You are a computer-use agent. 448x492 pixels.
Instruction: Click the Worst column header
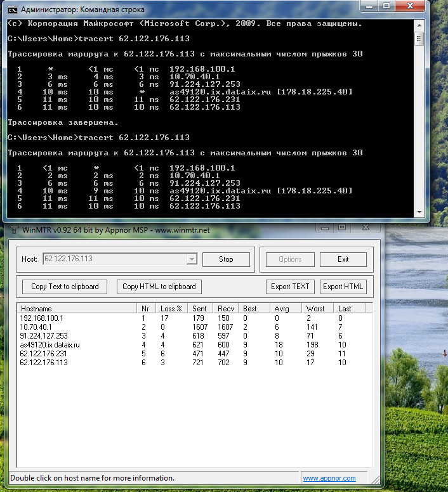point(315,308)
